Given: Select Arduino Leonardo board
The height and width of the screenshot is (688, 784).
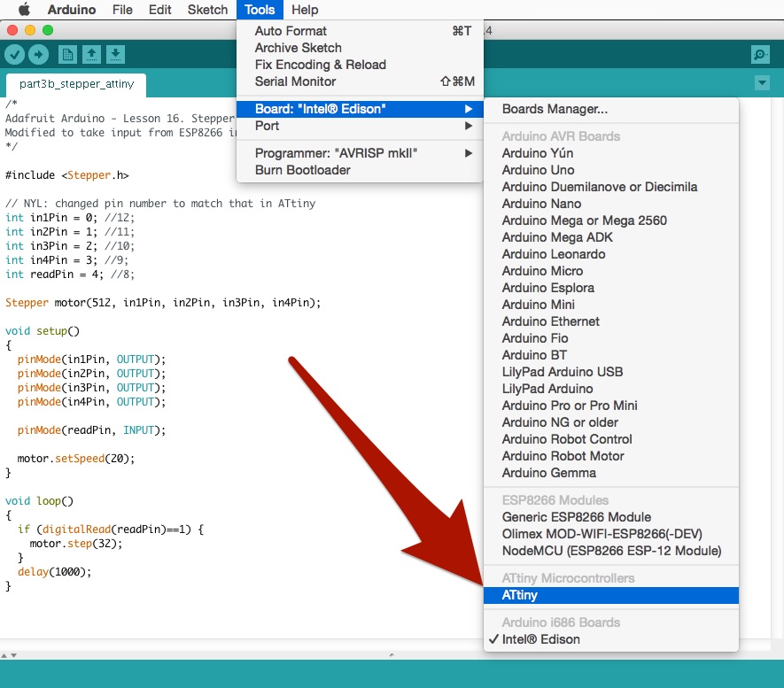Looking at the screenshot, I should (x=611, y=254).
